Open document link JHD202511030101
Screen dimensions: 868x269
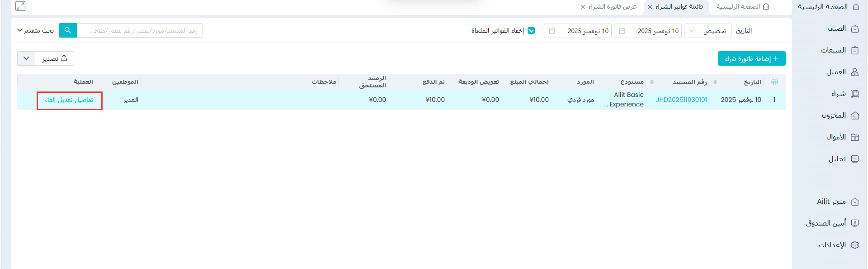[681, 100]
